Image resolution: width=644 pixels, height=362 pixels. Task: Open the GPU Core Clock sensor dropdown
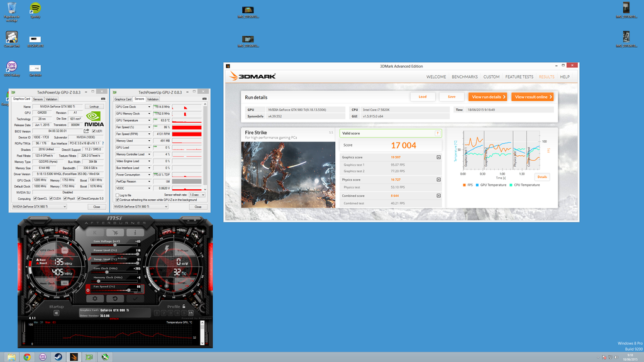pyautogui.click(x=149, y=107)
